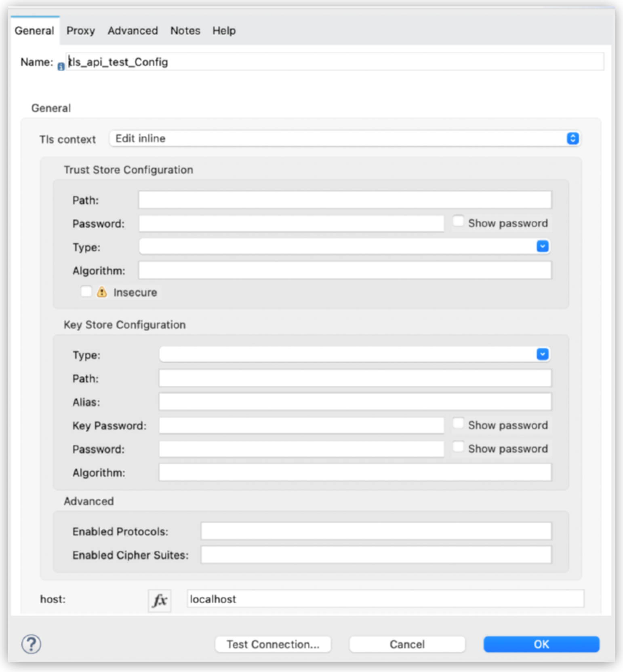623x672 pixels.
Task: Go to the Notes tab
Action: (x=185, y=31)
